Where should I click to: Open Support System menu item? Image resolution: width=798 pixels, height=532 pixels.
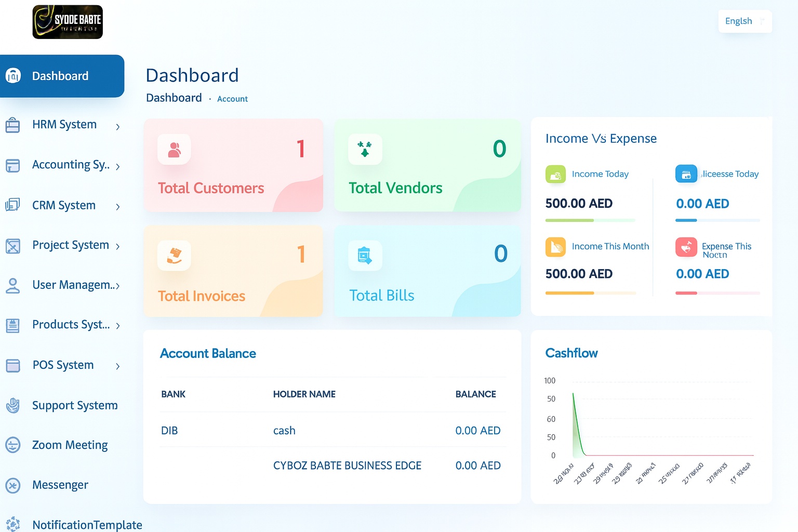pos(75,405)
